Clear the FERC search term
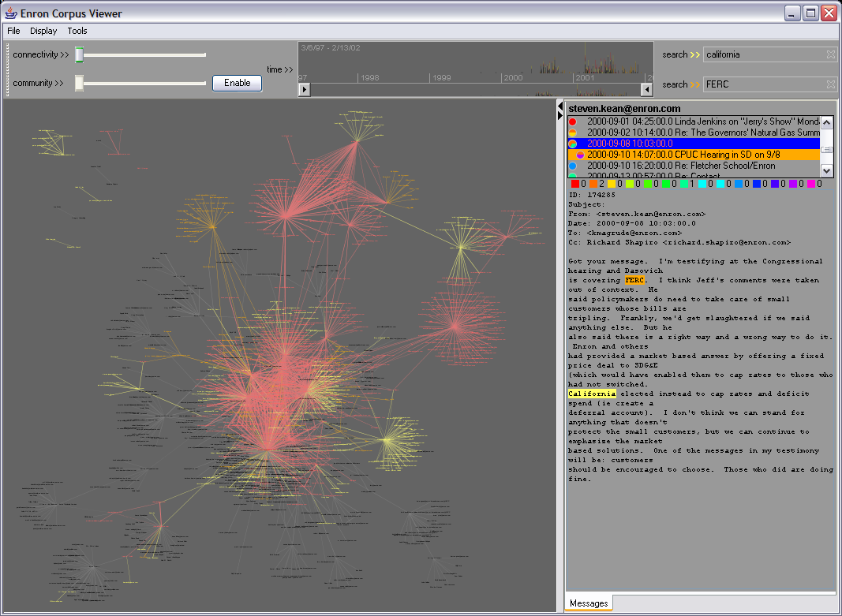This screenshot has height=616, width=842. [831, 84]
